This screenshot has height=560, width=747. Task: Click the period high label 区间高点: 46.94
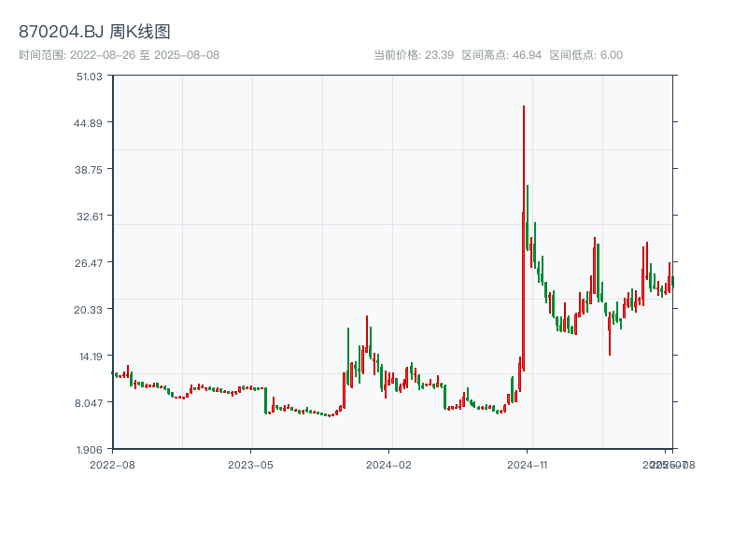click(501, 55)
